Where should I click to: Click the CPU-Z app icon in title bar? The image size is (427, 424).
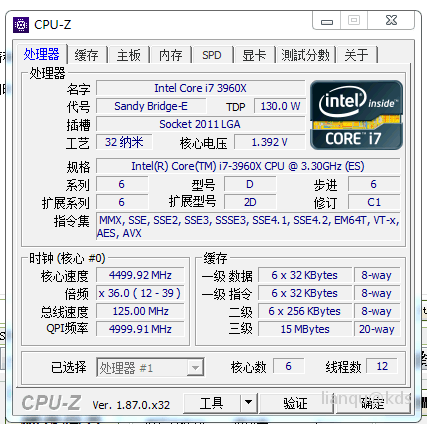click(21, 25)
